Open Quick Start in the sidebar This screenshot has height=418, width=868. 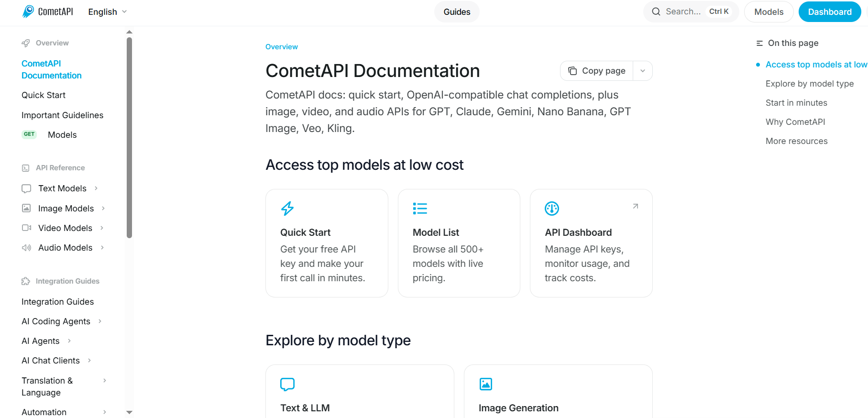point(44,95)
